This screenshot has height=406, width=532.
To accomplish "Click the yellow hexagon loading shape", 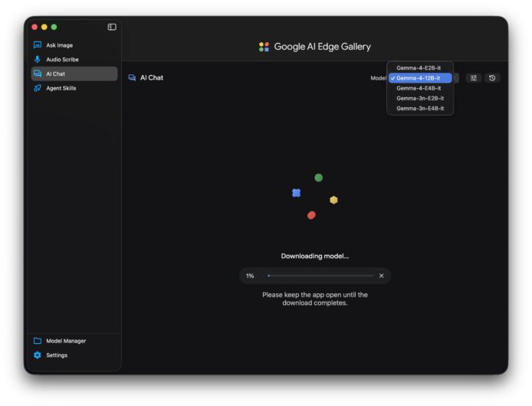I will 334,200.
